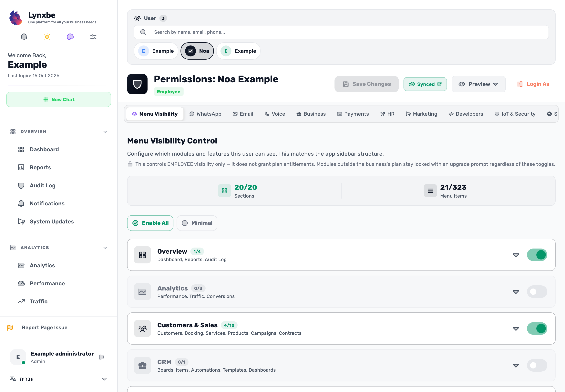
Task: Expand the CRM section chevron
Action: click(x=516, y=366)
